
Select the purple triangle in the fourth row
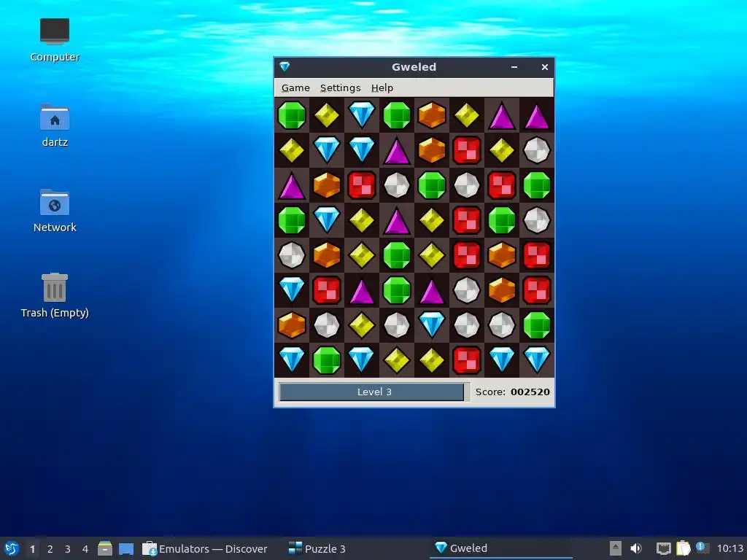(397, 220)
